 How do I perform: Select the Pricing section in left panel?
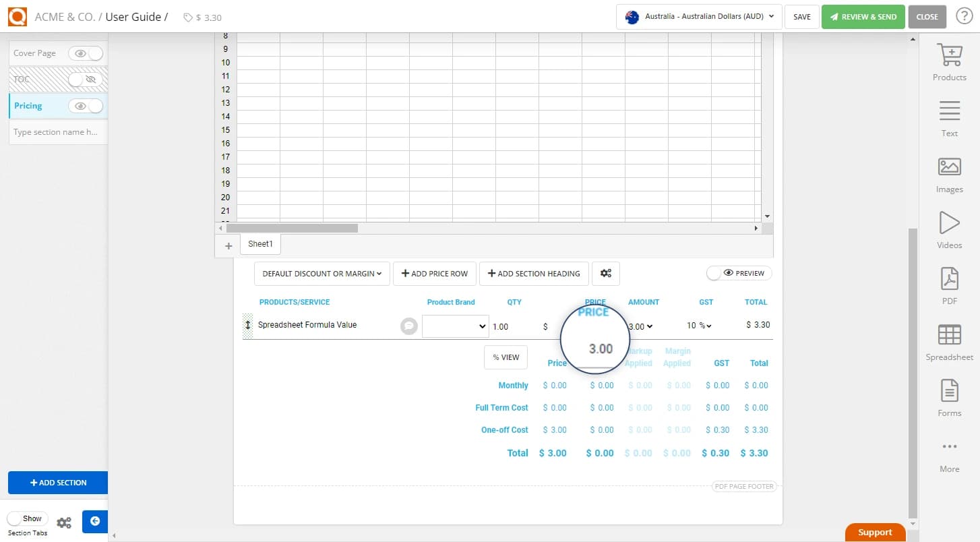point(28,105)
